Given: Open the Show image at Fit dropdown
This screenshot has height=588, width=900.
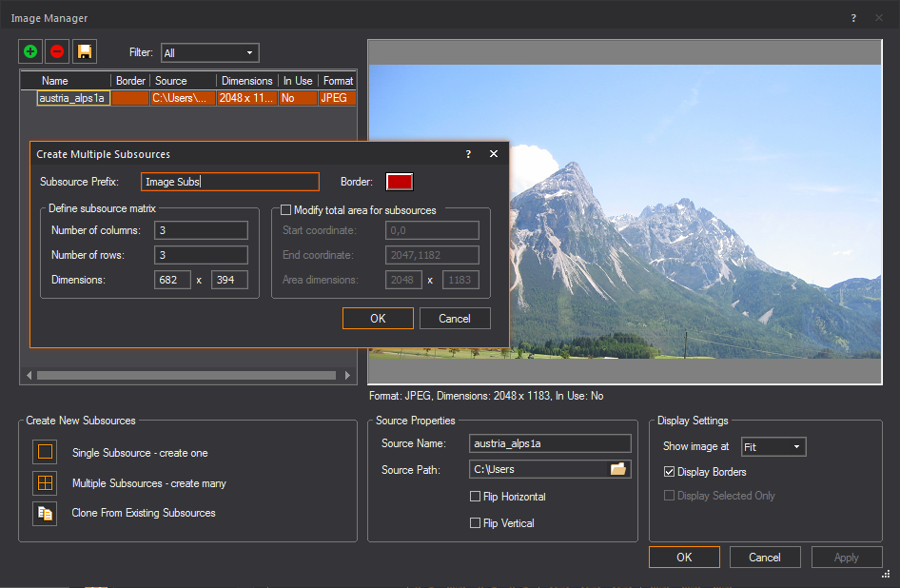Looking at the screenshot, I should pos(773,446).
